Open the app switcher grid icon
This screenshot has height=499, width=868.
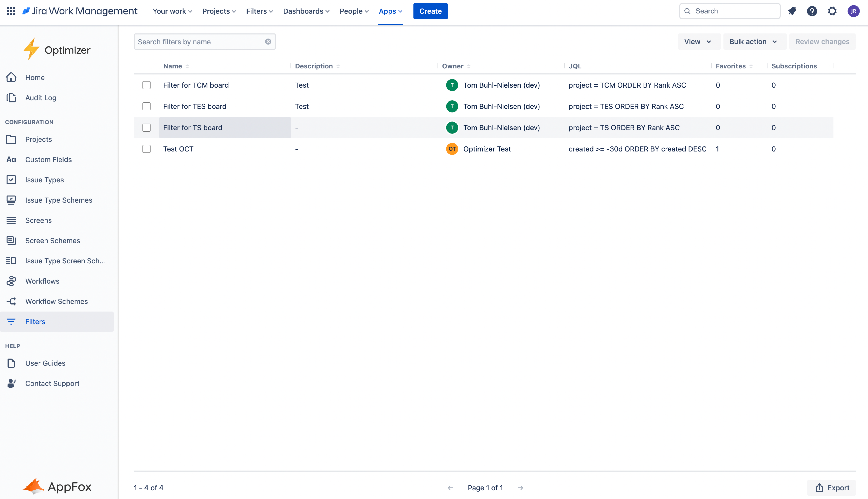(11, 11)
